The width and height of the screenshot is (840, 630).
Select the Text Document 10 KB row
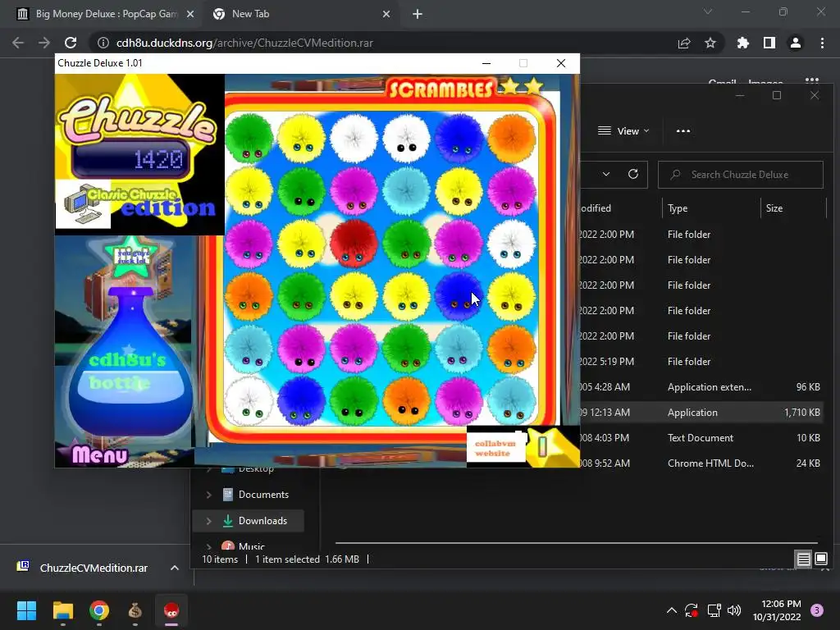pos(702,438)
